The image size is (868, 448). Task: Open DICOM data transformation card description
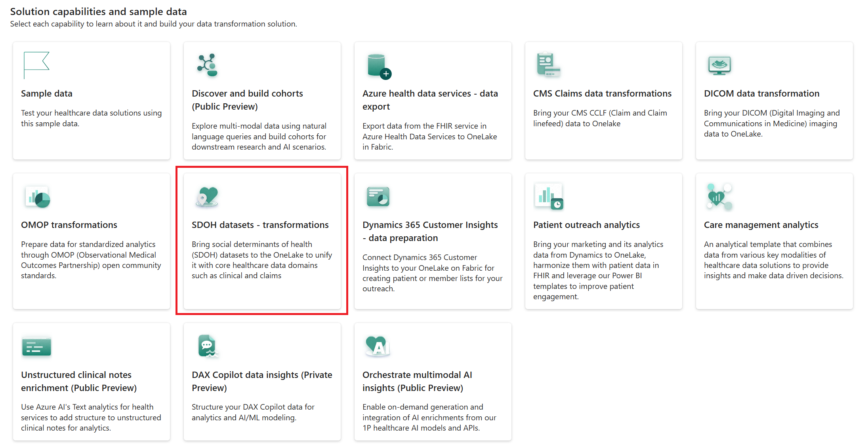click(x=771, y=123)
